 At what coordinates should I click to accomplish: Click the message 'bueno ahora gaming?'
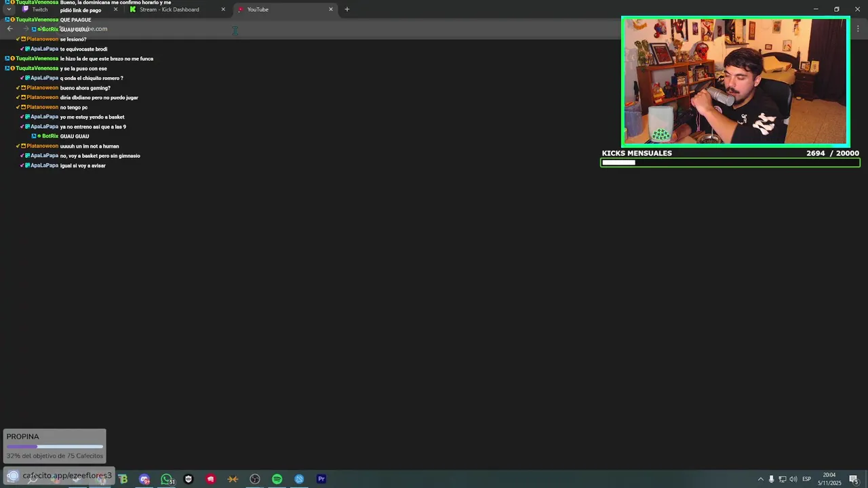85,88
